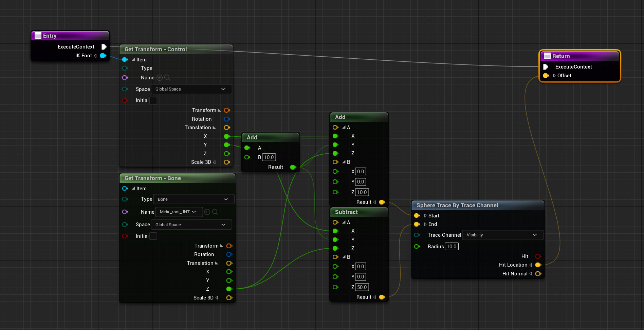Click the IK Foot output pin on Entry node
Image resolution: width=644 pixels, height=330 pixels.
[x=103, y=56]
